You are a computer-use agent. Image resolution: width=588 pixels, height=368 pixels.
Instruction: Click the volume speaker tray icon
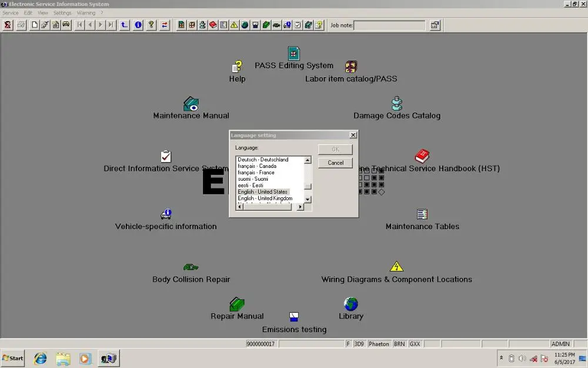[522, 359]
